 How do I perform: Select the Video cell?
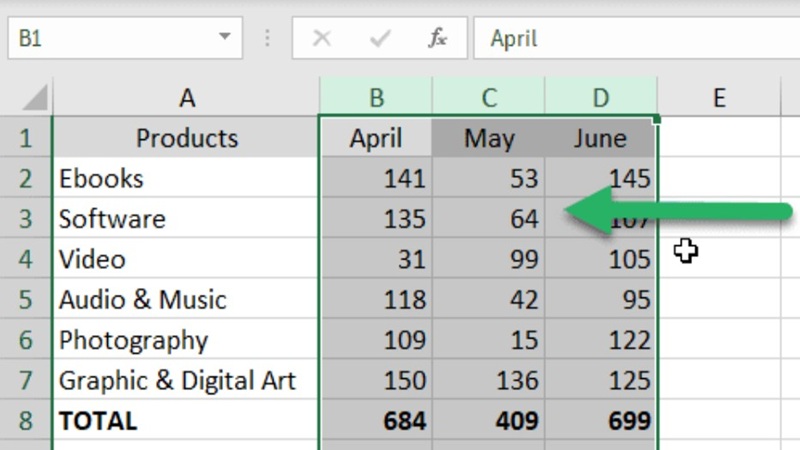186,259
